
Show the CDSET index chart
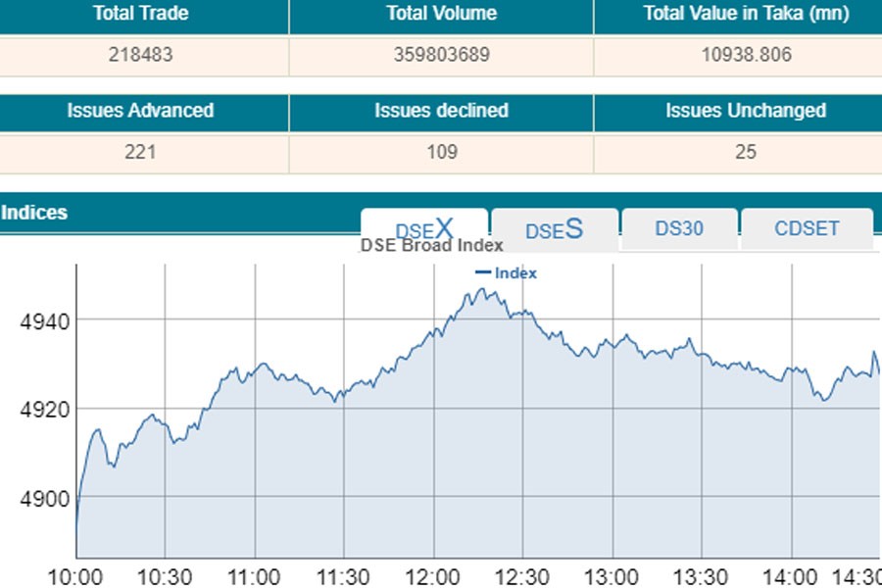click(807, 228)
